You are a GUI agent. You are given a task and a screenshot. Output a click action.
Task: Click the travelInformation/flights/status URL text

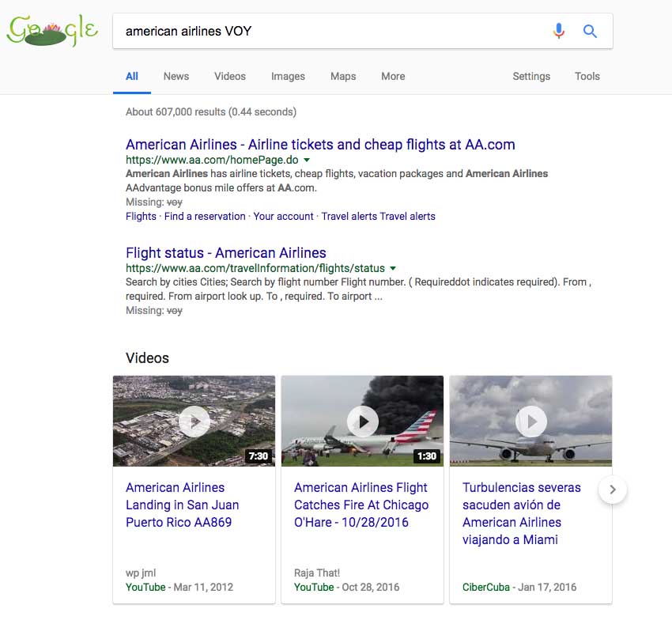point(255,268)
